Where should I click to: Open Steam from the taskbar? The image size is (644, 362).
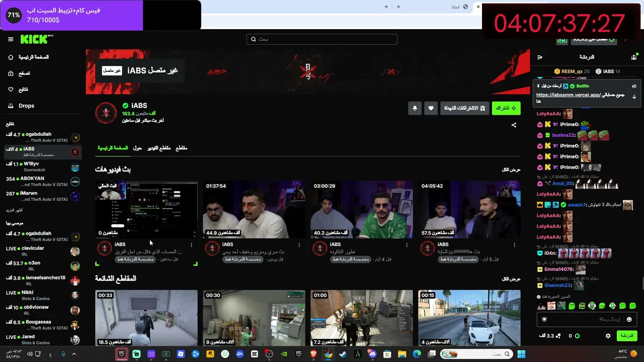[343, 354]
